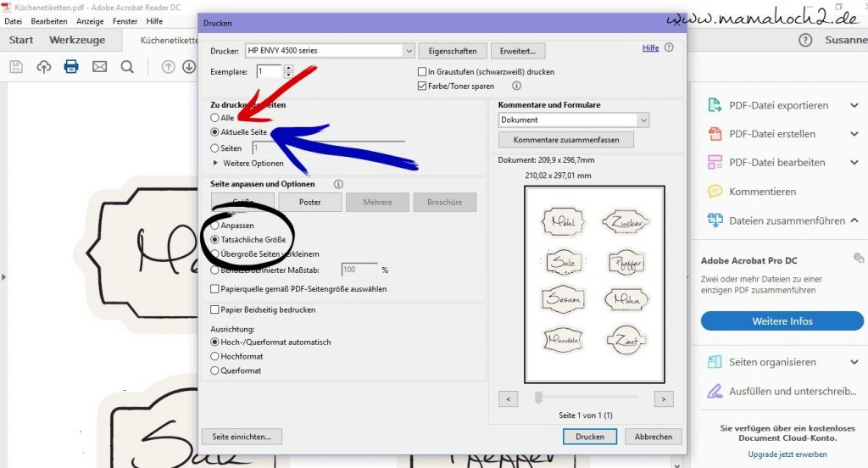Click the Poster button
Viewport: 868px width, 468px height.
pos(310,202)
